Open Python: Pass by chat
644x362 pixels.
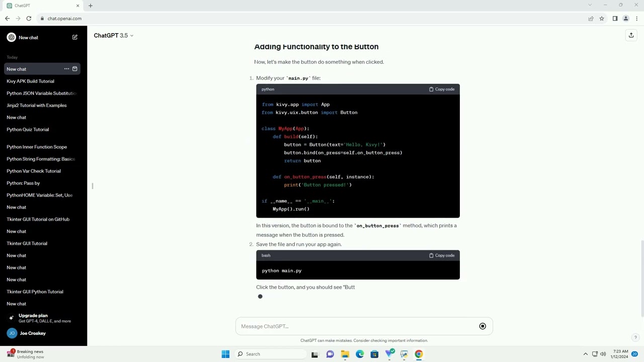[x=23, y=183]
